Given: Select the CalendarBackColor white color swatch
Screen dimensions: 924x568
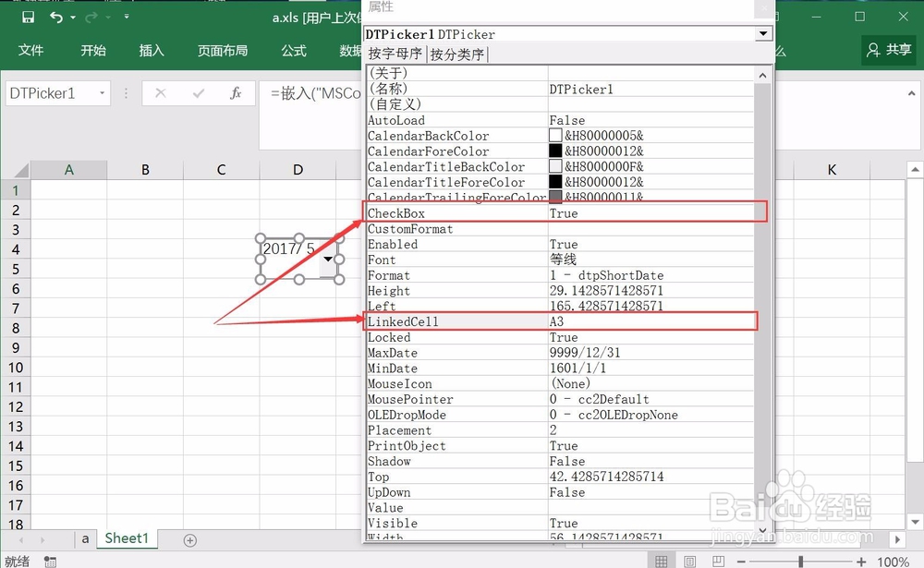Looking at the screenshot, I should coord(555,136).
